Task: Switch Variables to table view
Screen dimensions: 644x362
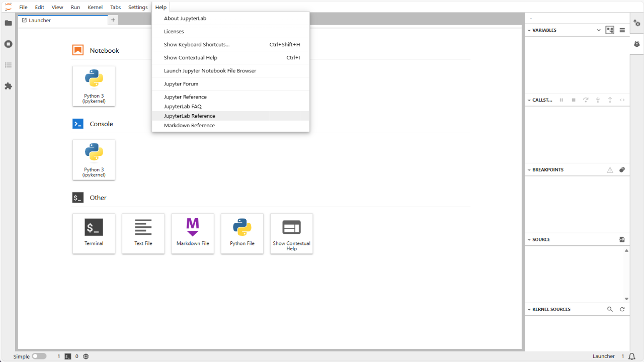Action: (622, 30)
